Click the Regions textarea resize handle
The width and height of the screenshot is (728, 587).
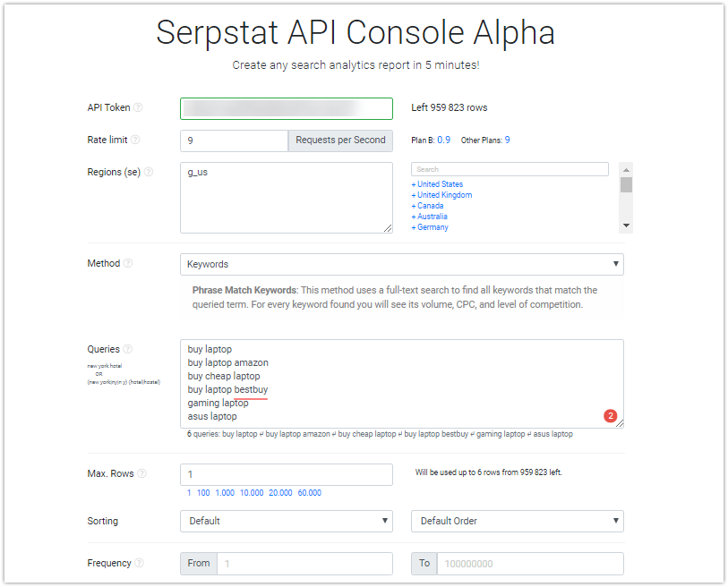pyautogui.click(x=388, y=228)
